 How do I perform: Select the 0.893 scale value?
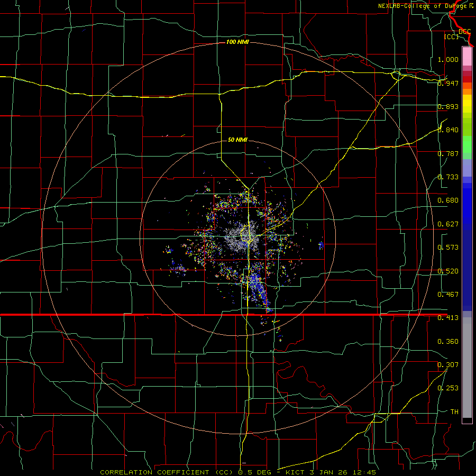point(448,106)
